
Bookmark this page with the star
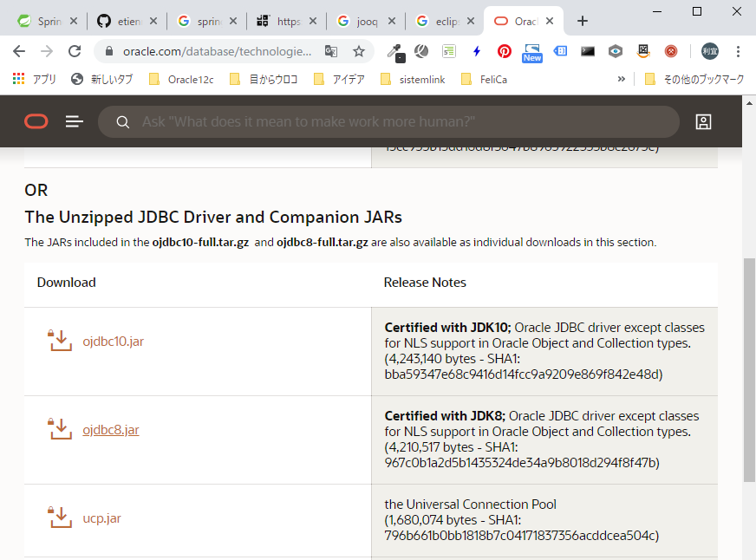coord(359,51)
